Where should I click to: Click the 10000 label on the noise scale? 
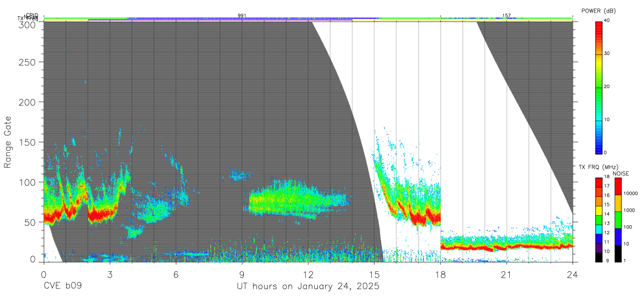click(630, 194)
